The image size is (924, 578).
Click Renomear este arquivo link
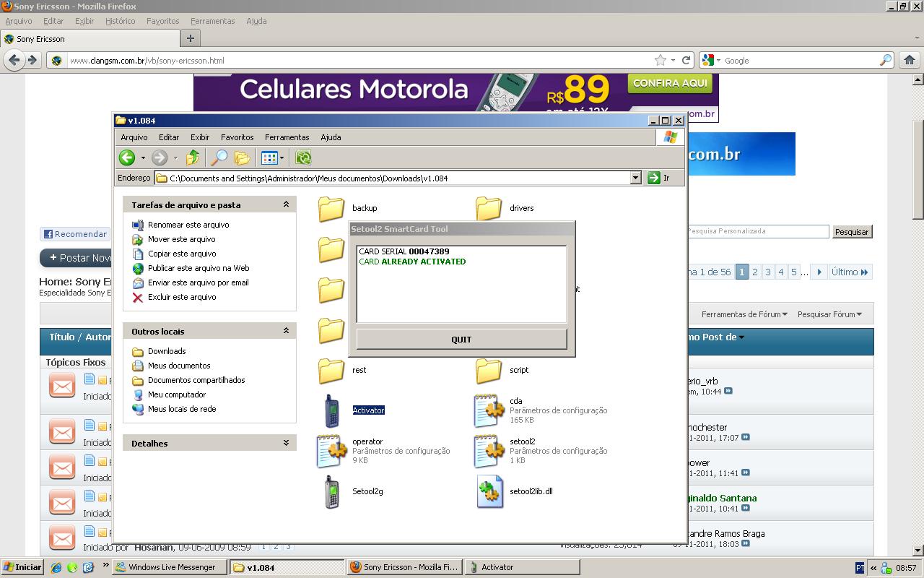188,225
